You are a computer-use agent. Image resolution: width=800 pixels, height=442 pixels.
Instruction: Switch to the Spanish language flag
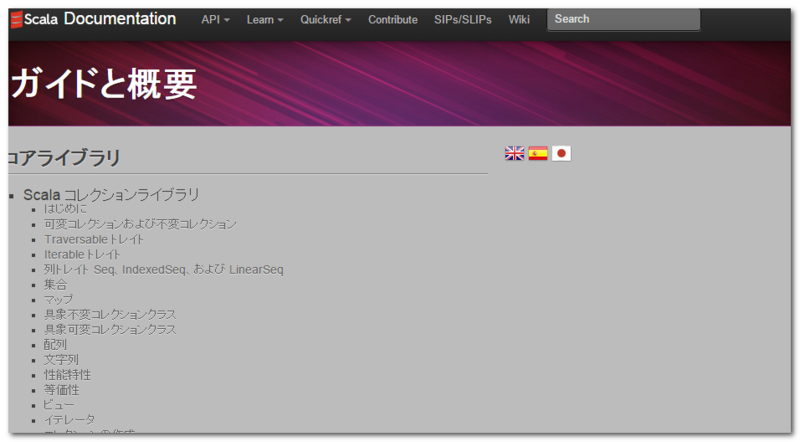coord(538,153)
